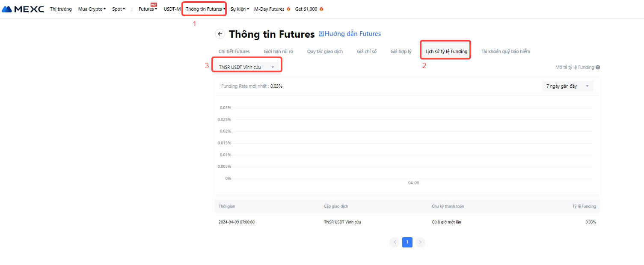
Task: Open the Tài khoản quỹ bảo hiểm tab
Action: point(505,51)
